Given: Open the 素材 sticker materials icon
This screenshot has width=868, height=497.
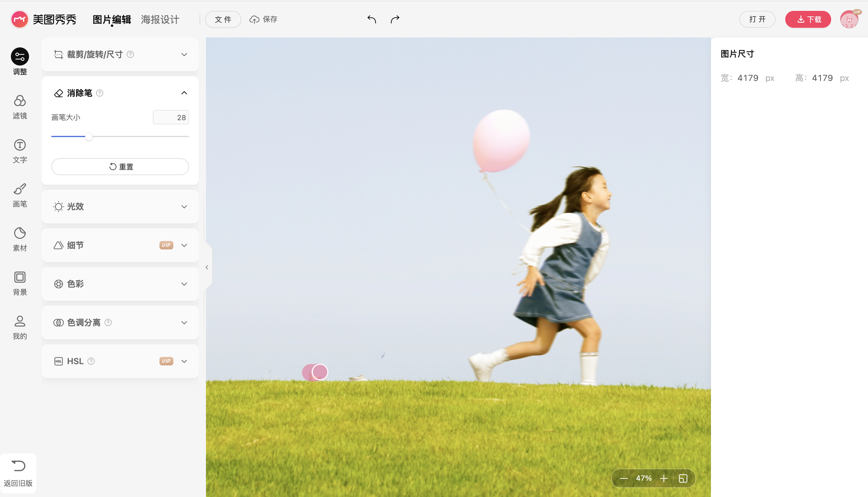Looking at the screenshot, I should point(20,233).
